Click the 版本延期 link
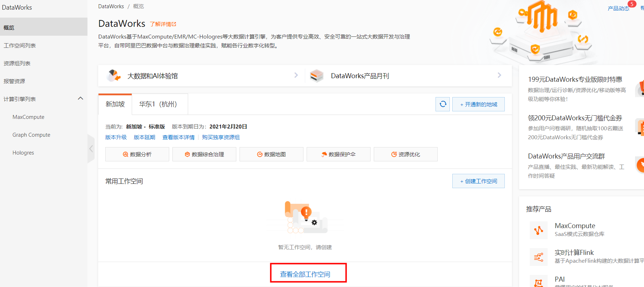The height and width of the screenshot is (287, 644). coord(145,137)
